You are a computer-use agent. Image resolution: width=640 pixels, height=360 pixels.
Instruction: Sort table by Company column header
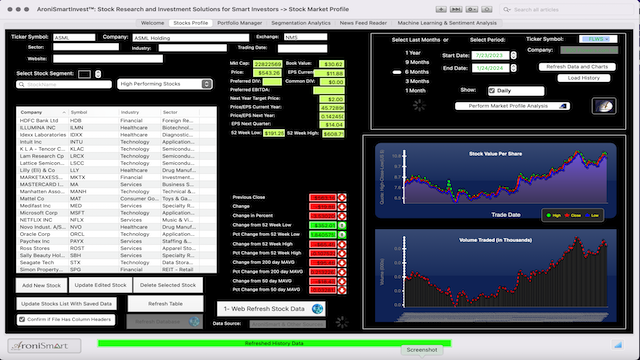click(42, 112)
